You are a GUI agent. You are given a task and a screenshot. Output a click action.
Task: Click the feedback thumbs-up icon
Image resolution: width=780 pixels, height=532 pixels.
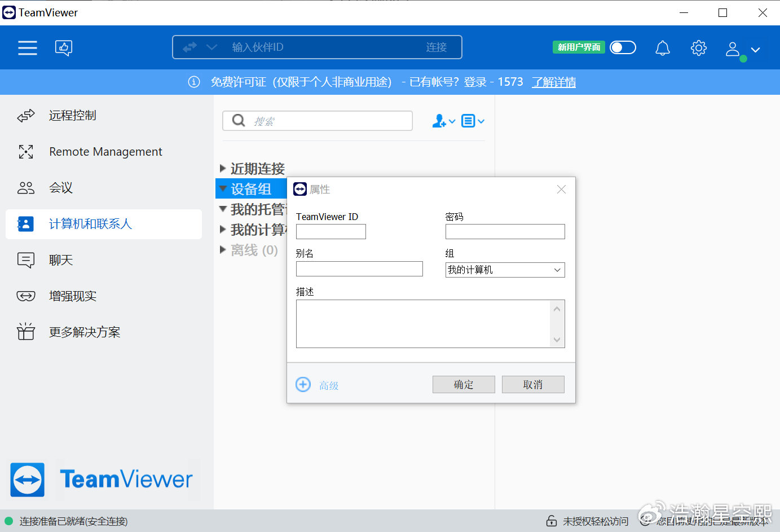(64, 48)
